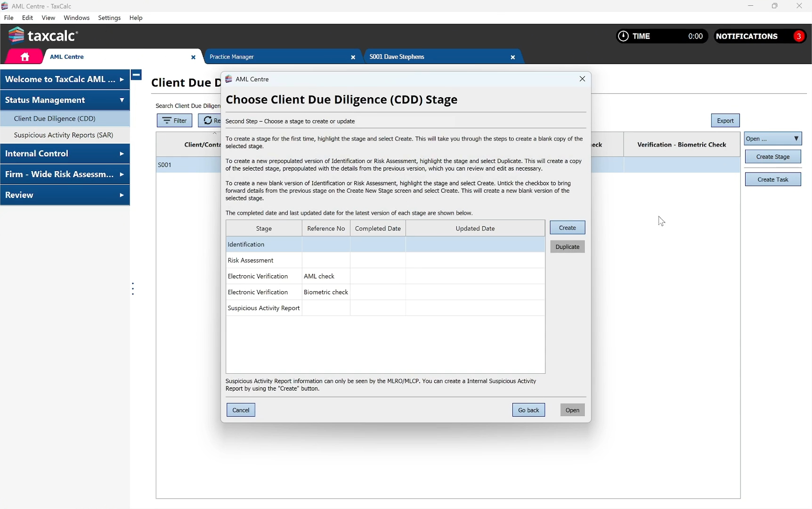Image resolution: width=812 pixels, height=509 pixels.
Task: Select Suspicious Activity Reports (SAR) item
Action: (x=65, y=135)
